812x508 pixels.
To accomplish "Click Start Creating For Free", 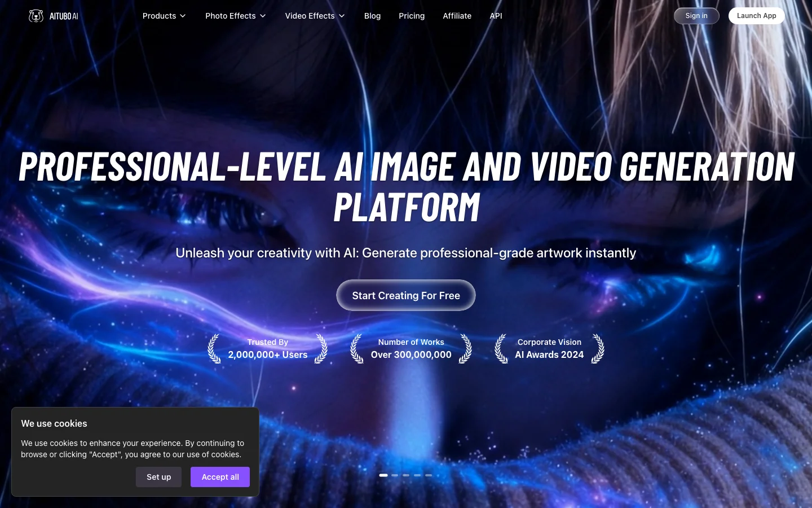I will [406, 295].
